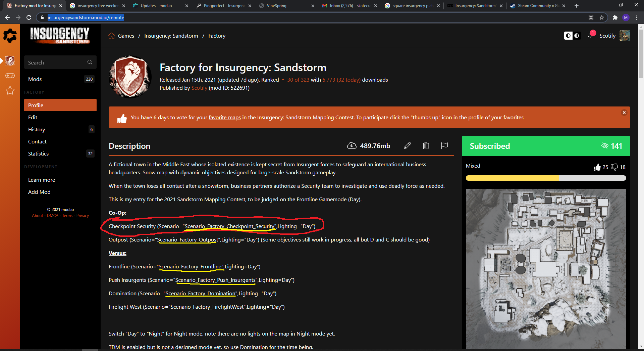Open the Factory snow map thumbnail
This screenshot has height=351, width=644.
546,269
